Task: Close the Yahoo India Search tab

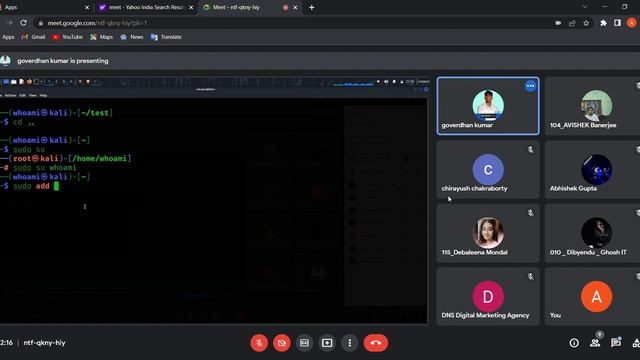Action: click(x=191, y=7)
